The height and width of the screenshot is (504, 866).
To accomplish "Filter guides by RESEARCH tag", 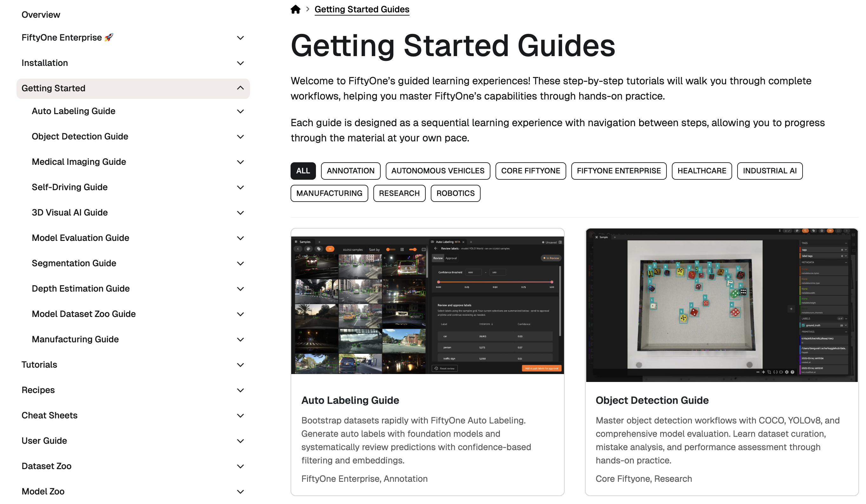I will (x=399, y=194).
